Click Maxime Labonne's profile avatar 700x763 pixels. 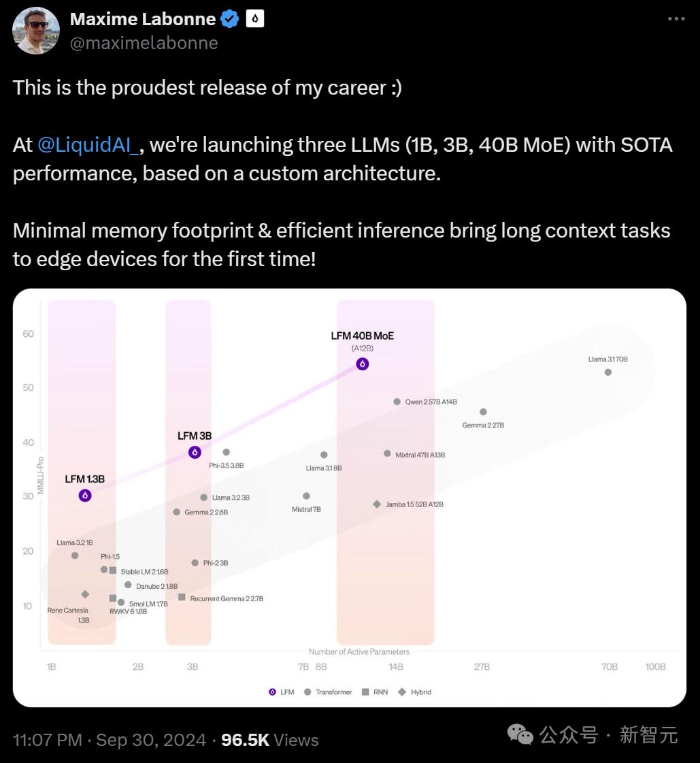click(x=36, y=31)
